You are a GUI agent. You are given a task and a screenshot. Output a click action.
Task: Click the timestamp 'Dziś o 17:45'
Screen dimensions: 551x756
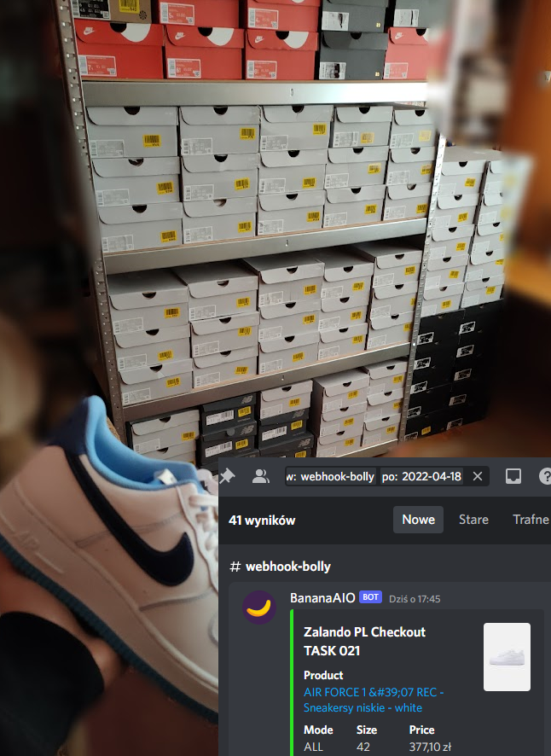(x=415, y=599)
